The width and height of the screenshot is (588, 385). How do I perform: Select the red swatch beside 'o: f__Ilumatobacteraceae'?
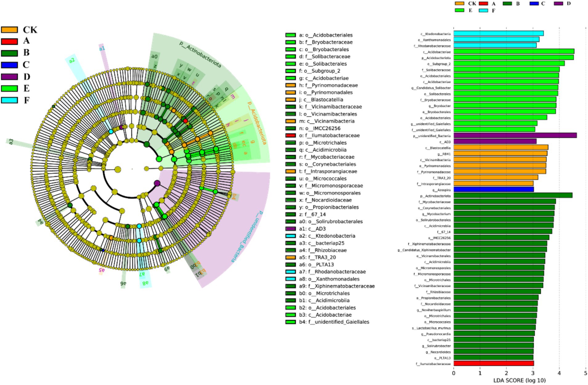coord(290,136)
